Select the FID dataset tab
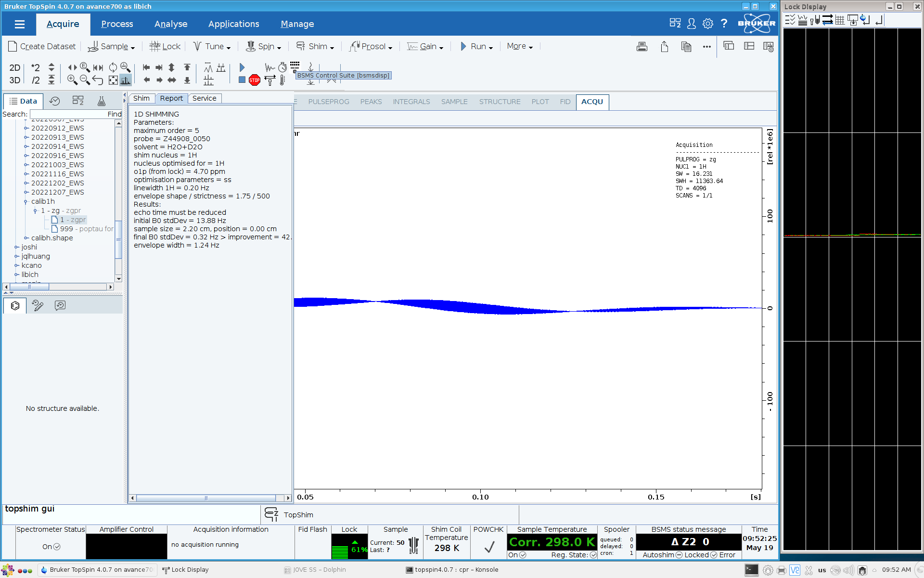 coord(565,102)
